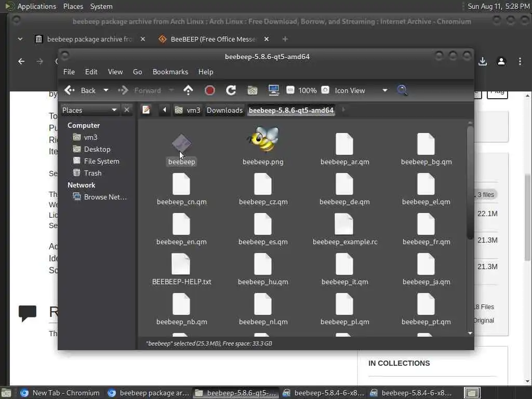Click the vm3 breadcrumb button
The image size is (532, 399).
coord(188,110)
